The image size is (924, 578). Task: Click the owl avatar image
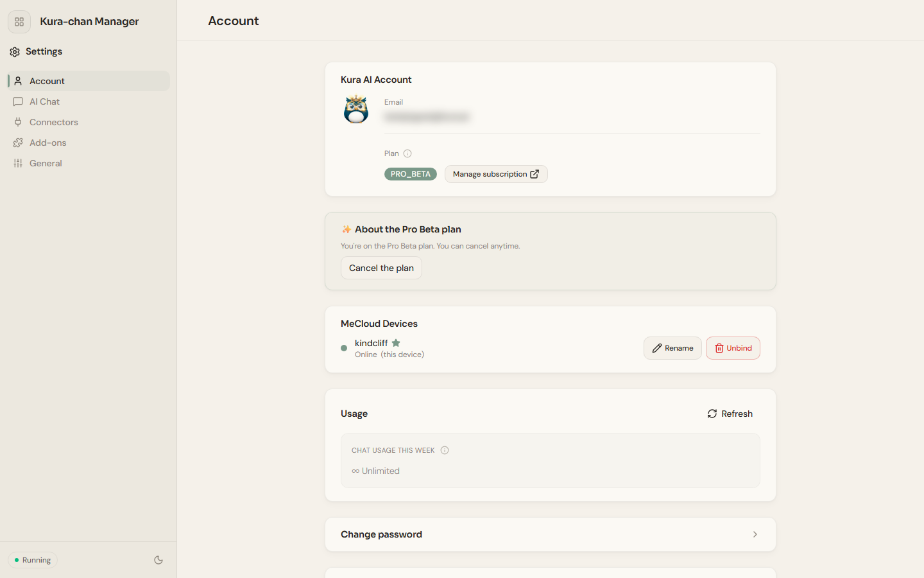(356, 109)
